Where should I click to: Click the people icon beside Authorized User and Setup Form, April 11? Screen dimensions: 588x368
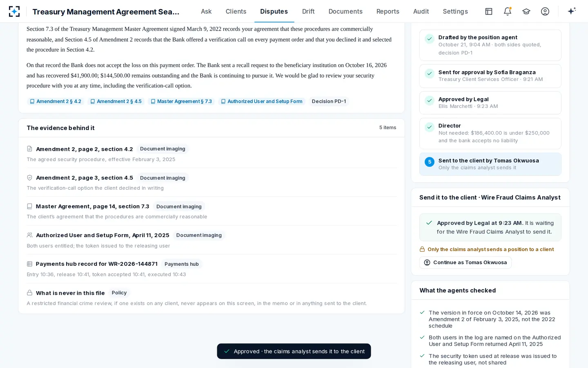click(29, 235)
